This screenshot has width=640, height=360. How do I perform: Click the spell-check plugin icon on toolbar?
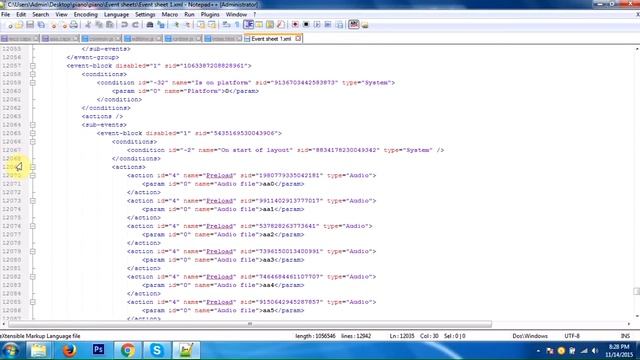click(354, 25)
